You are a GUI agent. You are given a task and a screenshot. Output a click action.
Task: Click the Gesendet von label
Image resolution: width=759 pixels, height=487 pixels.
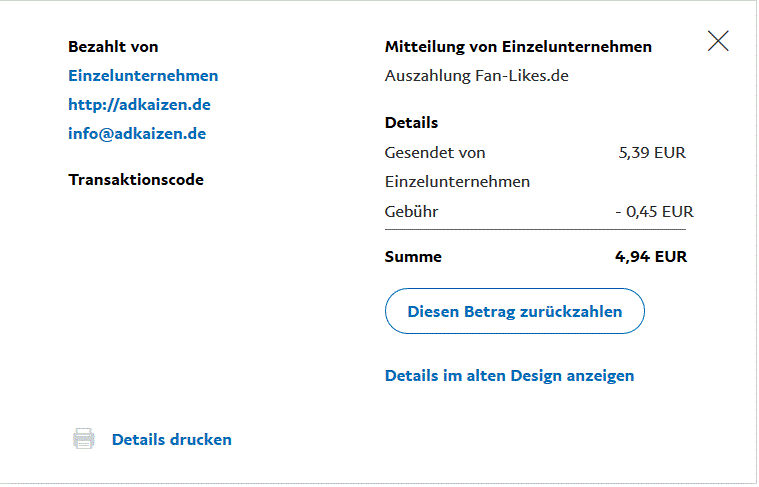(434, 153)
